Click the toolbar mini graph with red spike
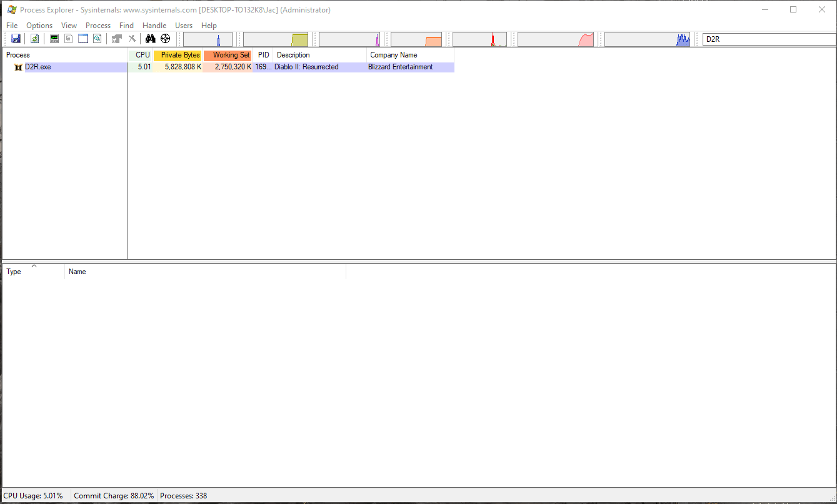This screenshot has width=837, height=504. point(479,39)
